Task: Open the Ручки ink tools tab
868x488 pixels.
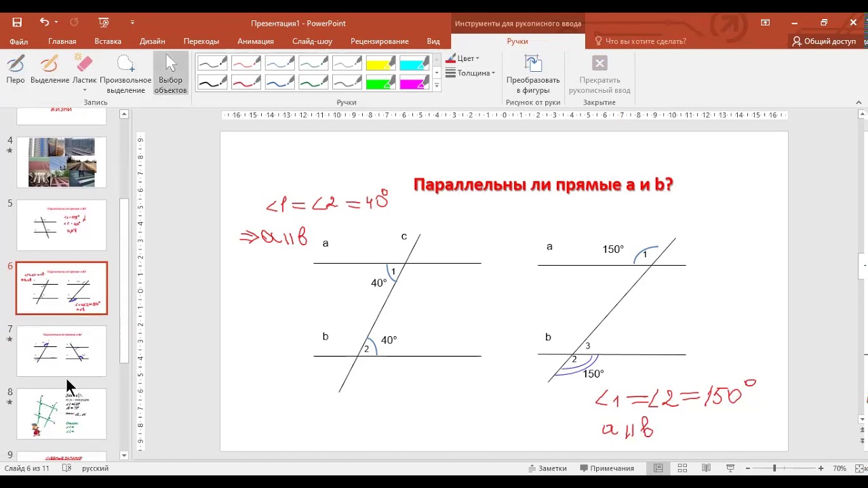Action: [x=517, y=41]
